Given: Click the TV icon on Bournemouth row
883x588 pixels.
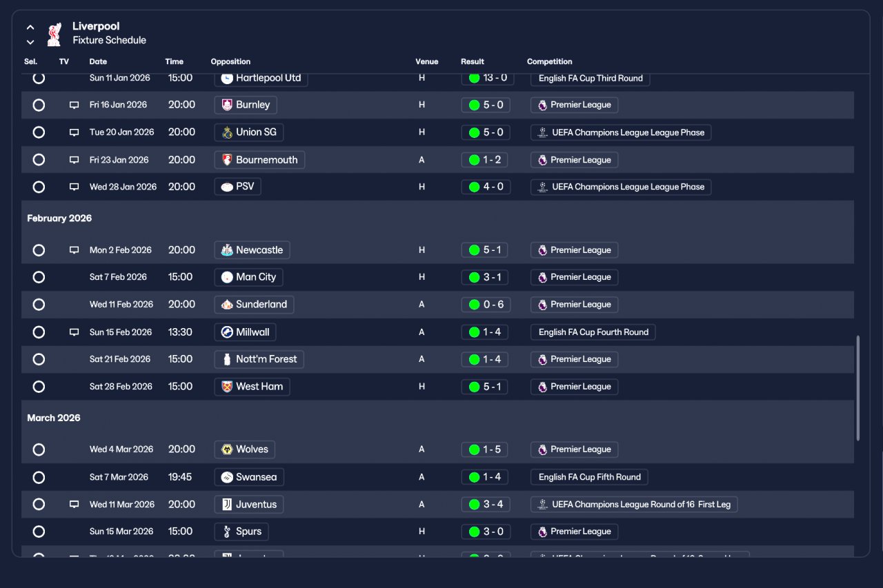Looking at the screenshot, I should [74, 160].
